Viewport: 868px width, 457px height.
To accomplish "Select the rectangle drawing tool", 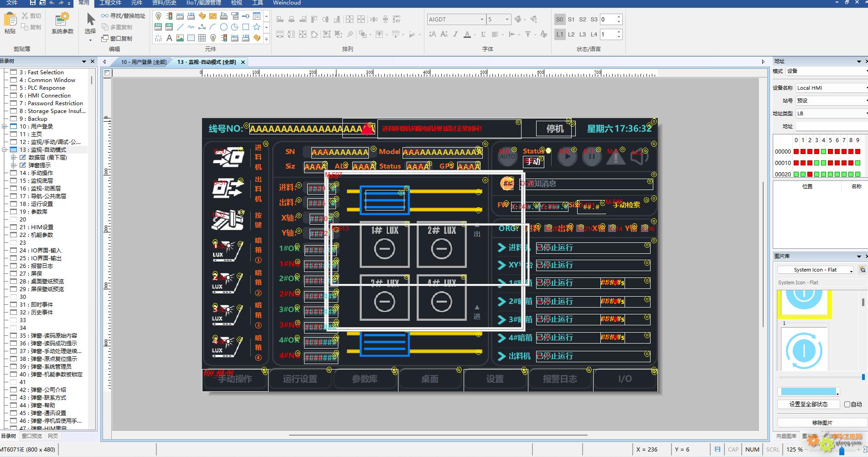I will [246, 27].
